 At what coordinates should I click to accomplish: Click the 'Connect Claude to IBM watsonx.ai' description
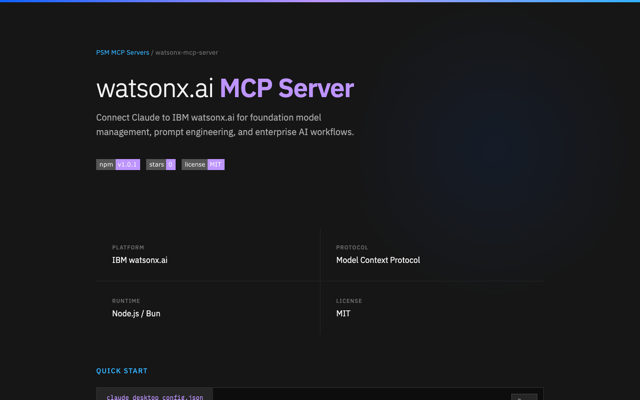click(x=225, y=124)
